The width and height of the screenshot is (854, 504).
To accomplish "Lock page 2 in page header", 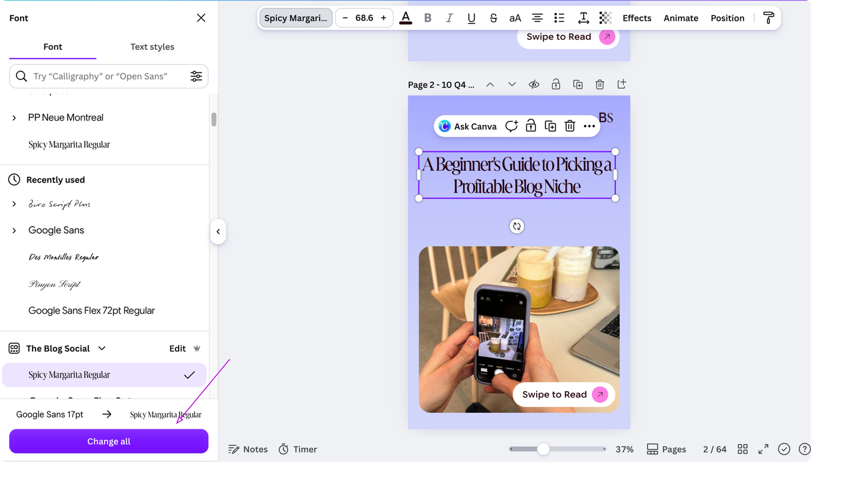I will click(x=556, y=84).
